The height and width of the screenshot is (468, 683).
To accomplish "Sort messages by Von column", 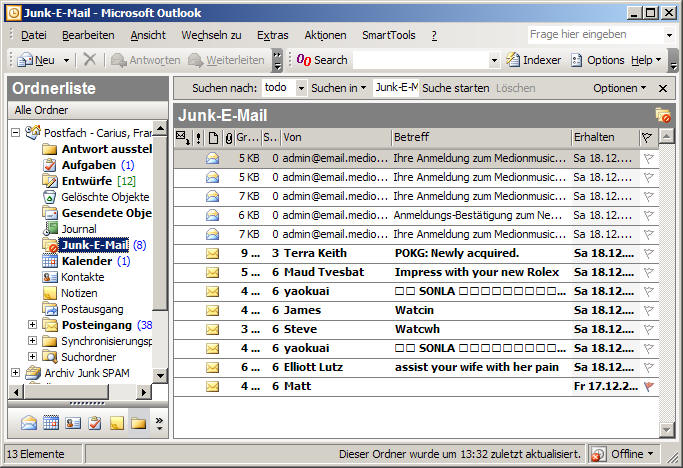I will point(336,138).
